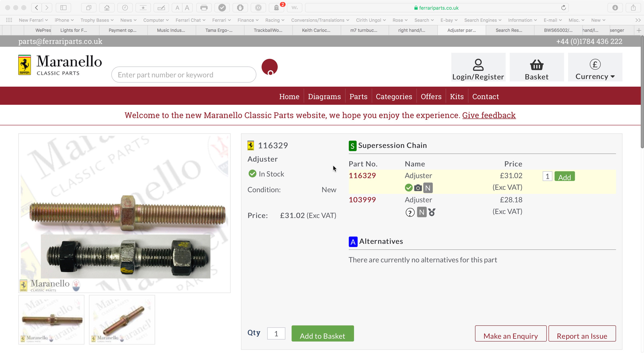The height and width of the screenshot is (353, 644).
Task: Click the question mark icon for 103999
Action: coord(410,213)
